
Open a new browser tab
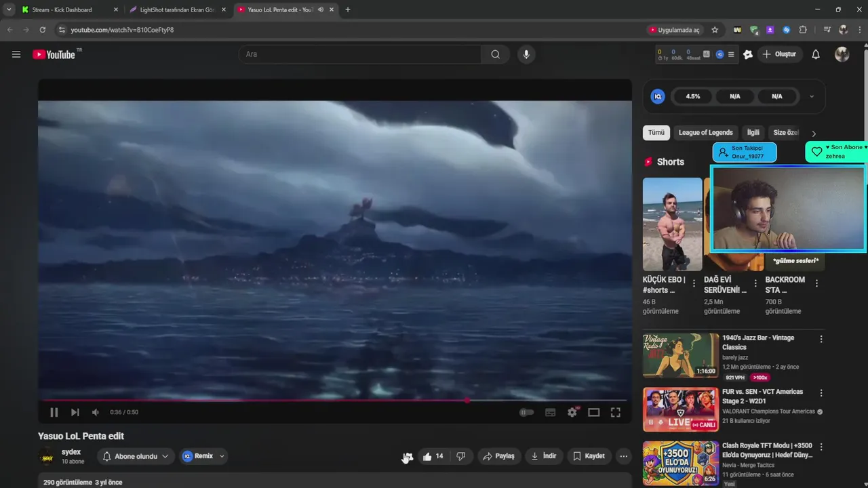point(348,9)
